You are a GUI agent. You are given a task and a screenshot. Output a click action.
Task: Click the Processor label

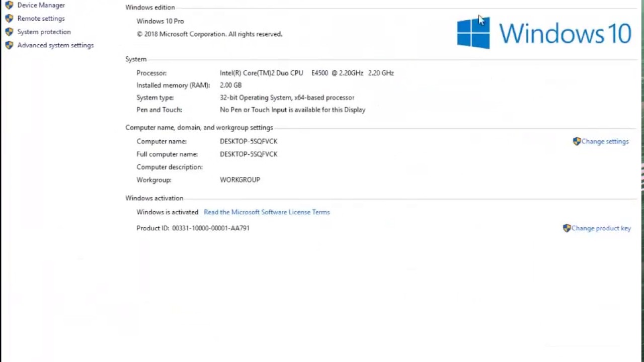[x=151, y=73]
